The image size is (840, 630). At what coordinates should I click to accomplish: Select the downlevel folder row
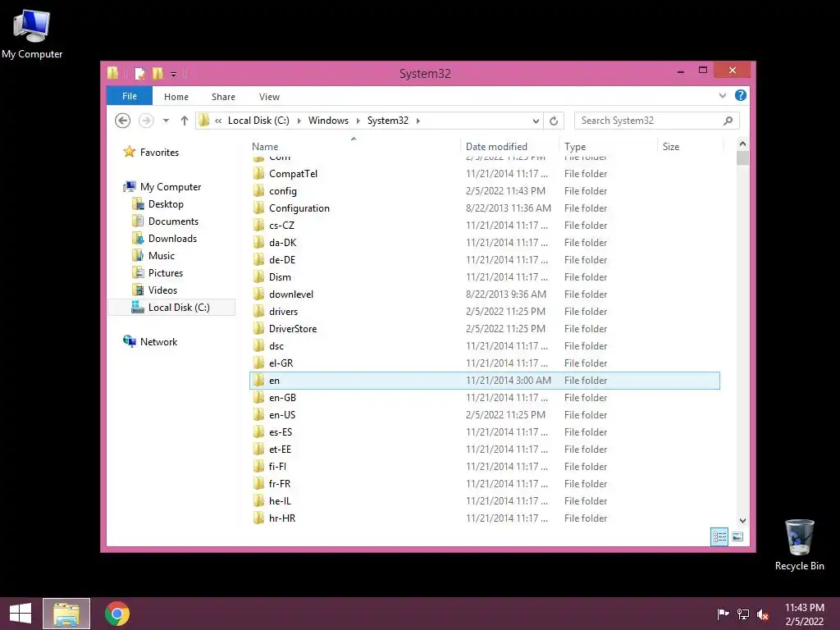pyautogui.click(x=485, y=294)
